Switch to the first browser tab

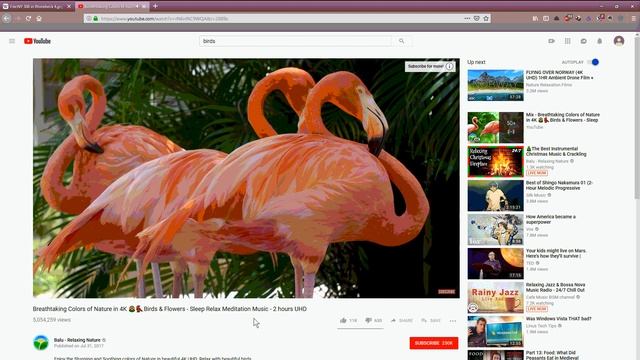tap(37, 7)
